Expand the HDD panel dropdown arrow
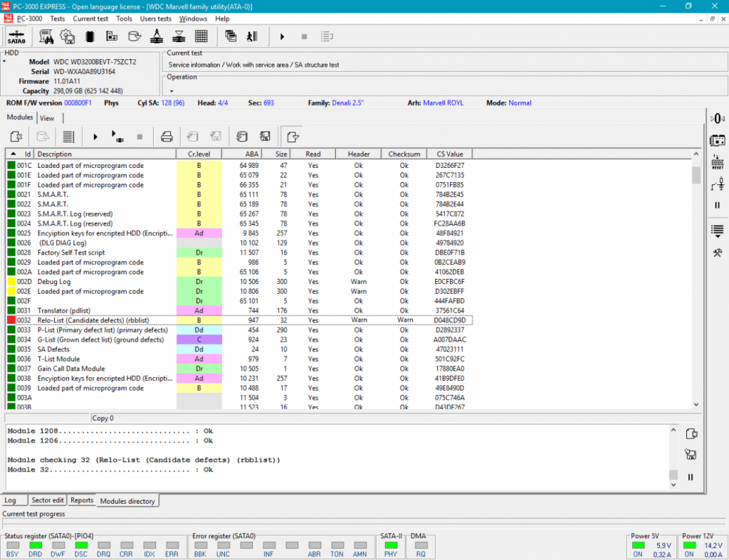Viewport: 729px width, 560px height. [x=4, y=61]
